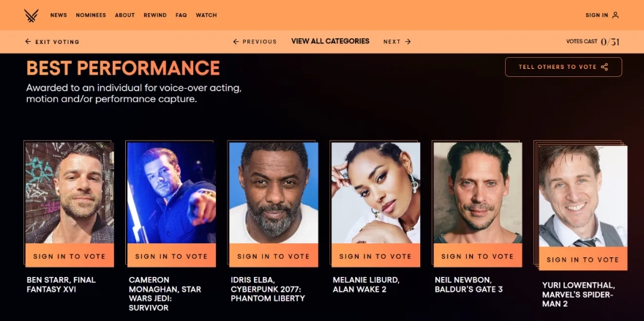
Task: Click the Watch link in navigation
Action: click(206, 15)
